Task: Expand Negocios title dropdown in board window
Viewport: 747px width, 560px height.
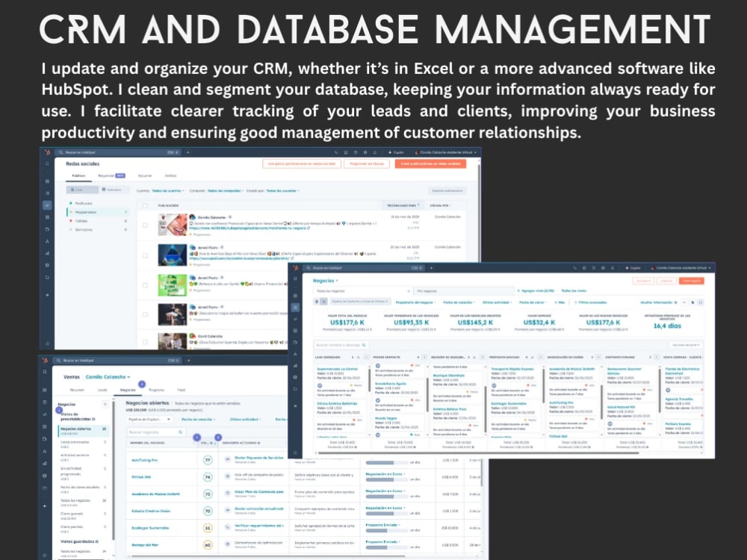Action: pyautogui.click(x=326, y=281)
